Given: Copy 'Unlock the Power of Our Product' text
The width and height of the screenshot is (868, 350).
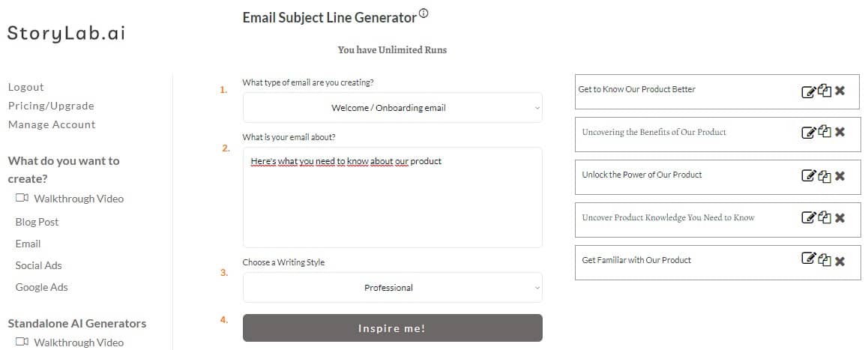Looking at the screenshot, I should [x=825, y=175].
